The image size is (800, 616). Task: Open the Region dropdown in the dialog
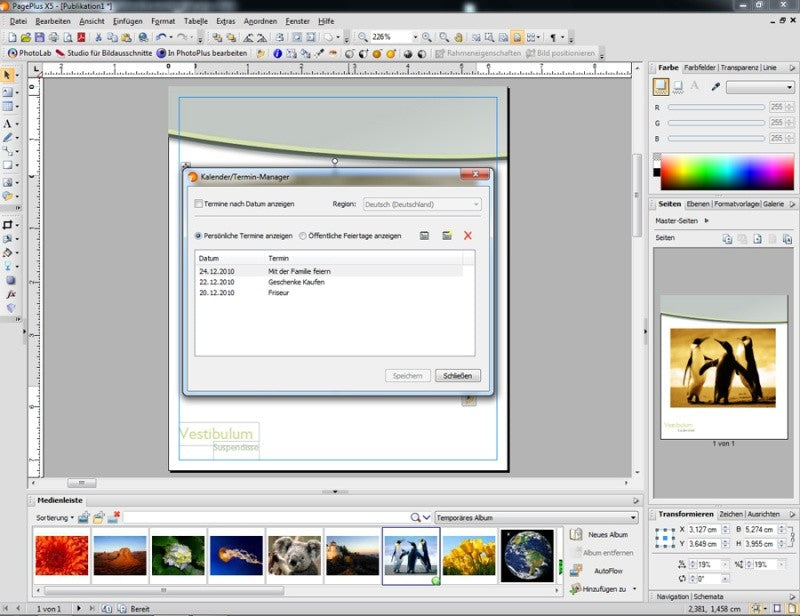click(422, 204)
